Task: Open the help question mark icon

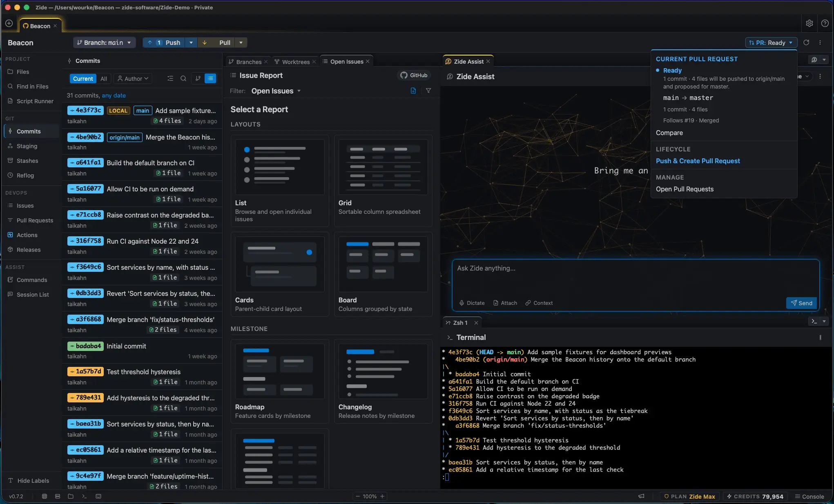Action: point(825,23)
